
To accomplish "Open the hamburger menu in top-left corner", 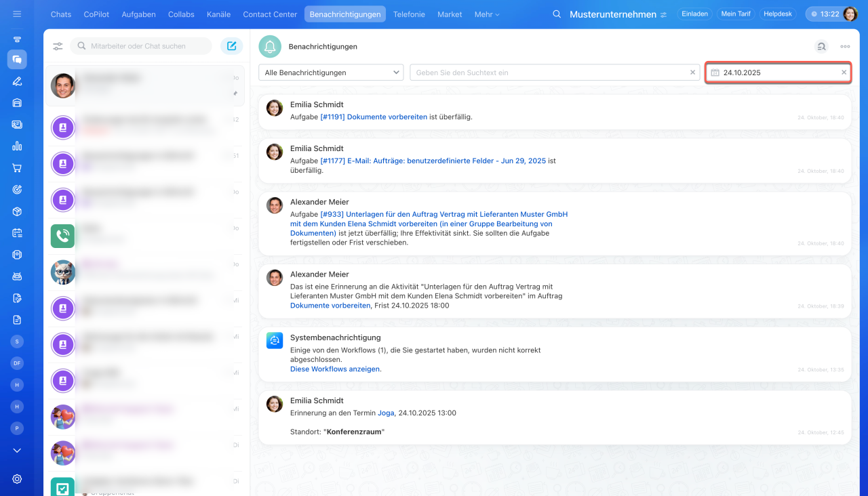I will coord(17,14).
